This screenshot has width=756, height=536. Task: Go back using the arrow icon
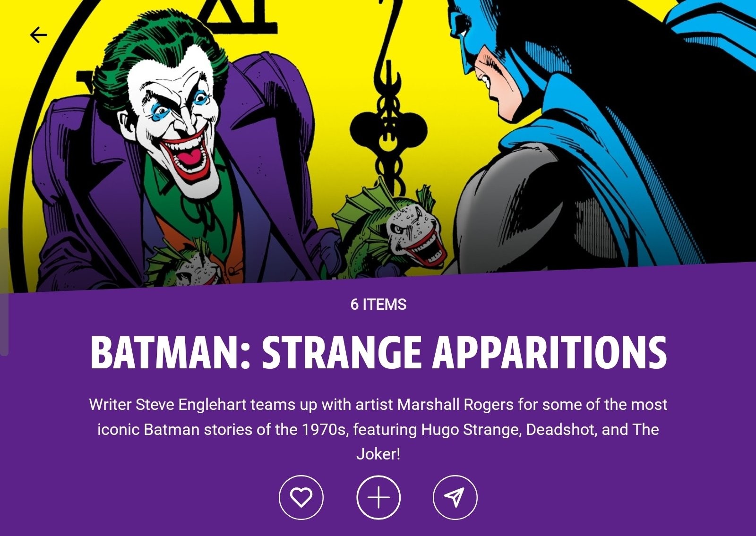(x=38, y=35)
